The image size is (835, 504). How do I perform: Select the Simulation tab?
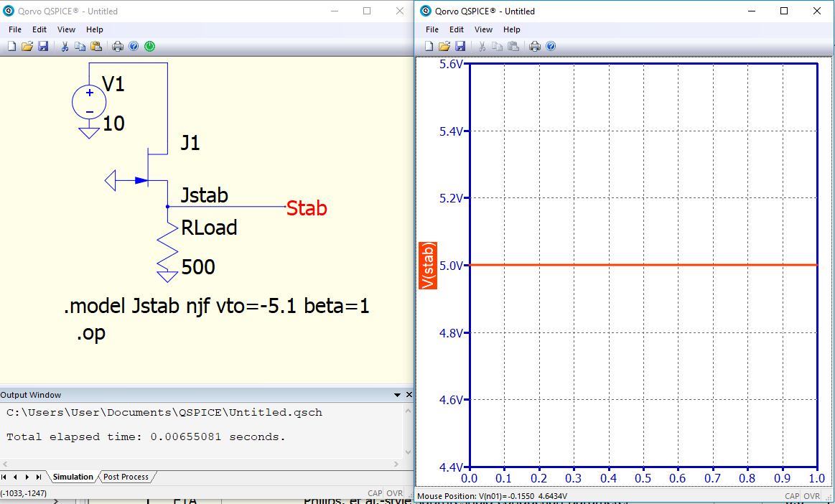tap(73, 477)
